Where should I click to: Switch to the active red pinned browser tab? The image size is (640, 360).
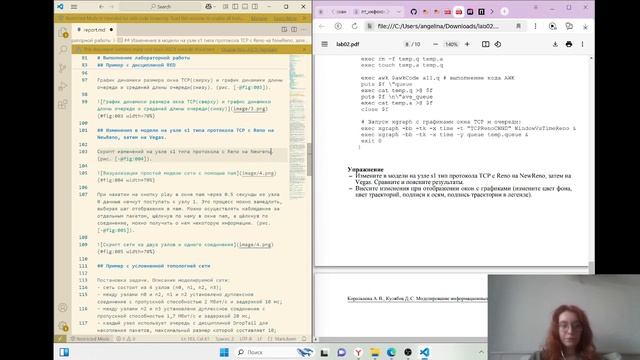pyautogui.click(x=459, y=12)
